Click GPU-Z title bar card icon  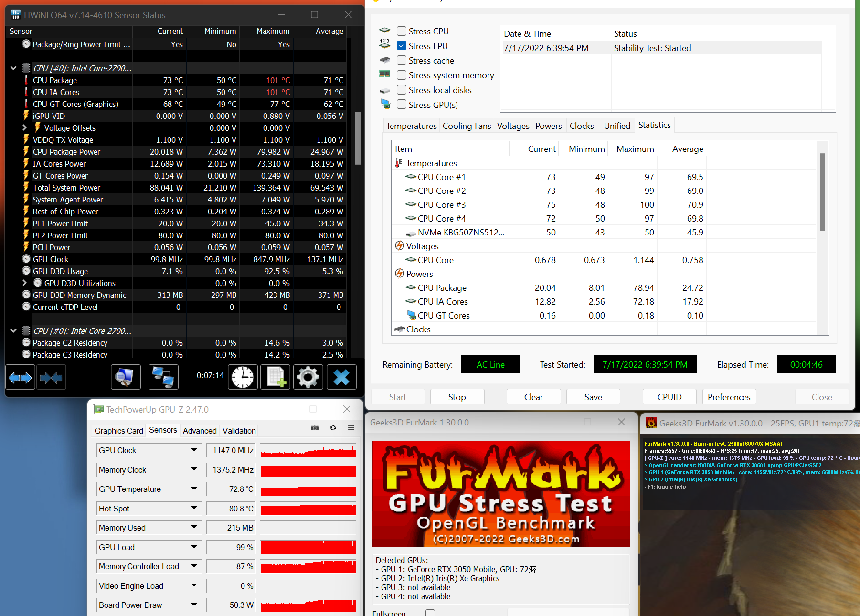coord(99,409)
